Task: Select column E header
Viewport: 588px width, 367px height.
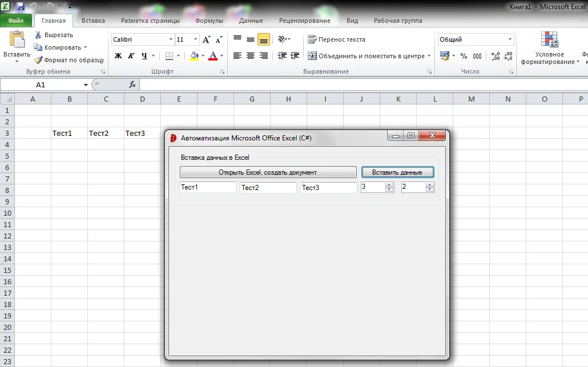Action: click(179, 99)
